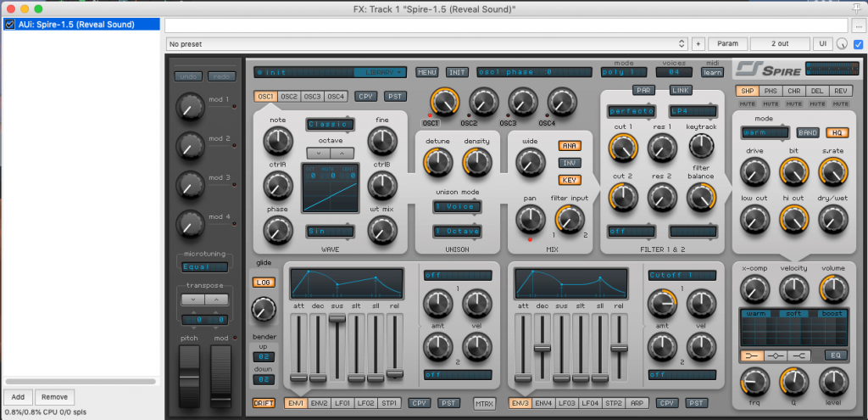Open the 1 Voice unison mode selector

[x=457, y=207]
